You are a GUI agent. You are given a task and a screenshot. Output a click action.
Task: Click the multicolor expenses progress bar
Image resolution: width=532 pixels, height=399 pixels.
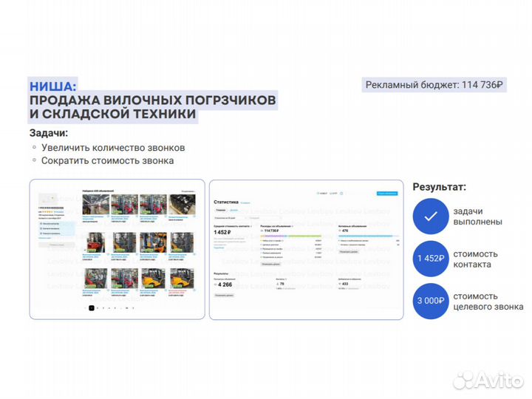click(x=290, y=236)
